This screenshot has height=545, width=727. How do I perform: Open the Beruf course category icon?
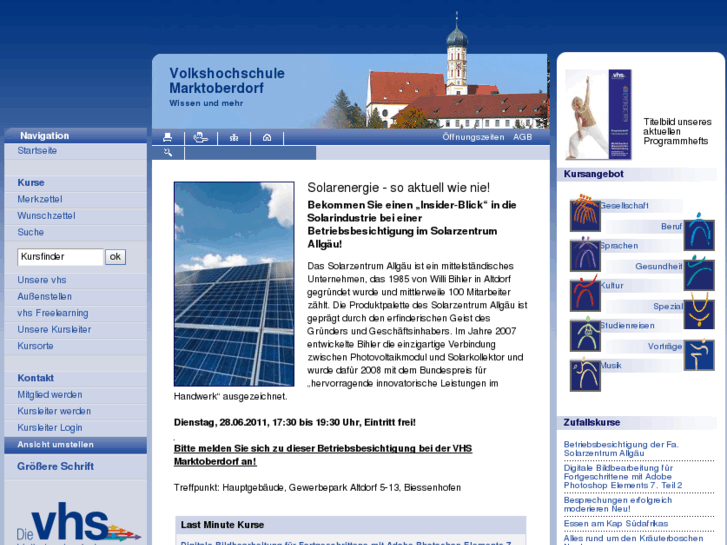tap(699, 232)
